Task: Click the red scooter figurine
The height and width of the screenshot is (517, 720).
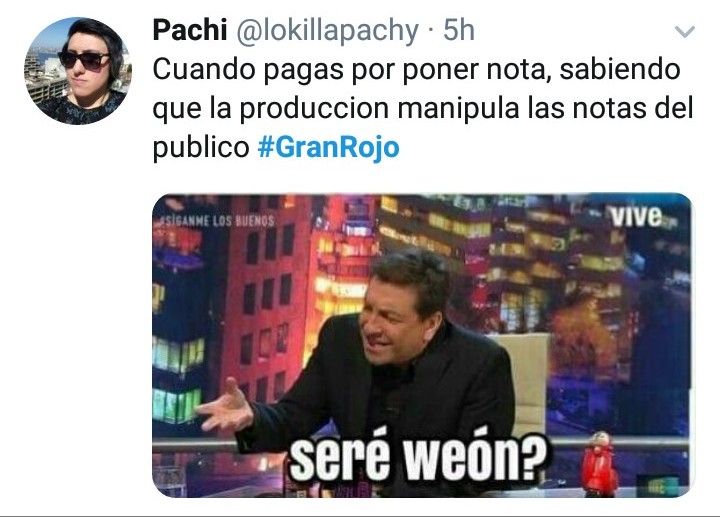Action: click(x=599, y=464)
